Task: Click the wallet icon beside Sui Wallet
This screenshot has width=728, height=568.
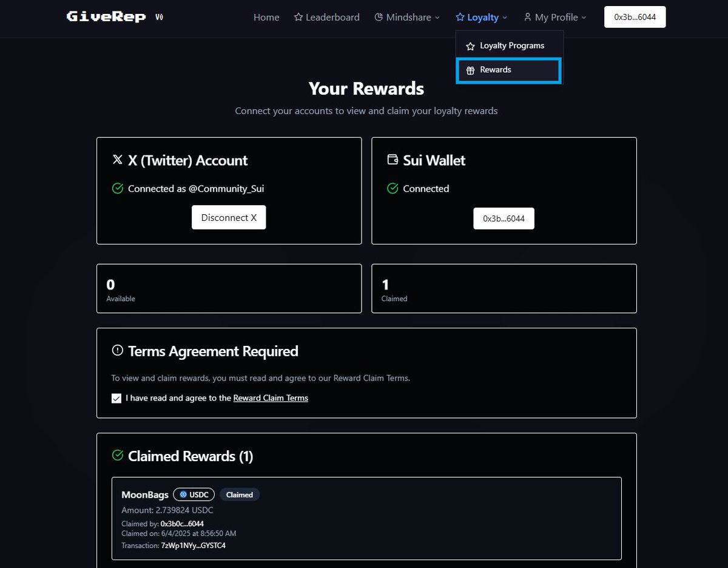Action: coord(393,160)
